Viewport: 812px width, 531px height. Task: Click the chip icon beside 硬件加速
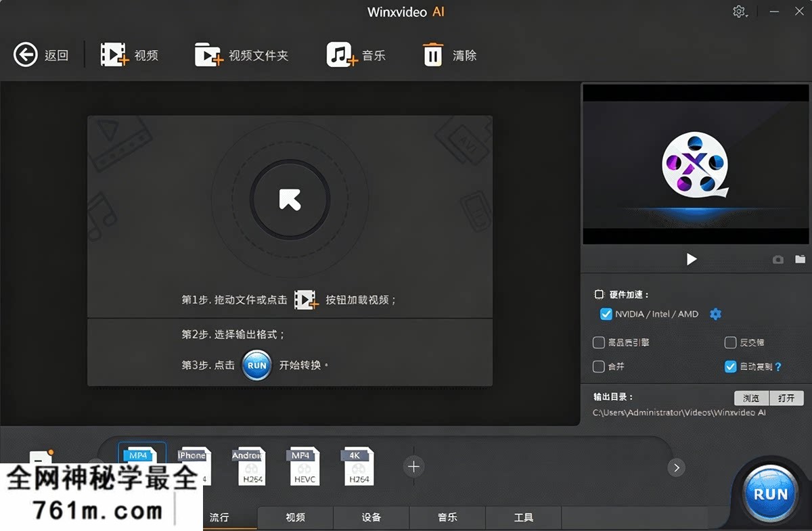coord(599,294)
